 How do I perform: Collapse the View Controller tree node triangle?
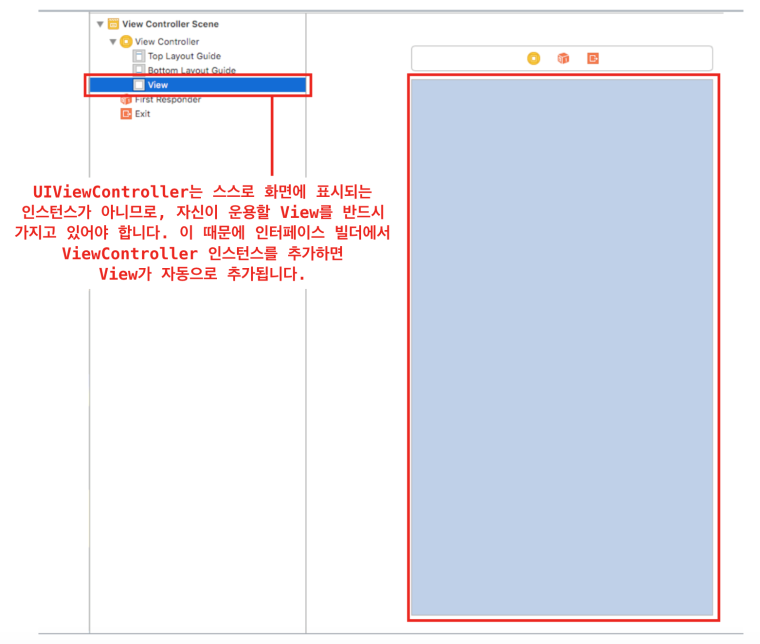pos(113,42)
